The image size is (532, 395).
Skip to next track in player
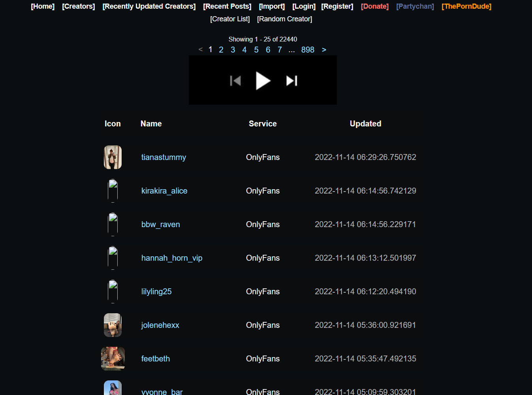[x=292, y=81]
